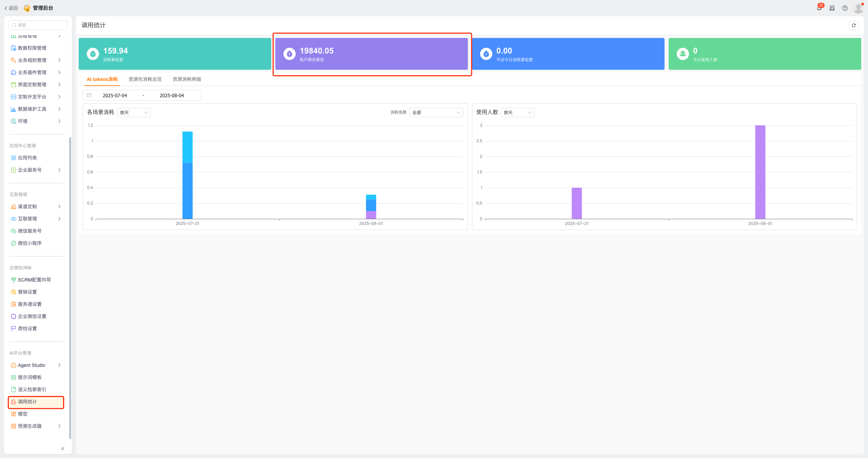This screenshot has height=458, width=868.
Task: Collapse the sidebar with the double arrow icon
Action: click(63, 449)
